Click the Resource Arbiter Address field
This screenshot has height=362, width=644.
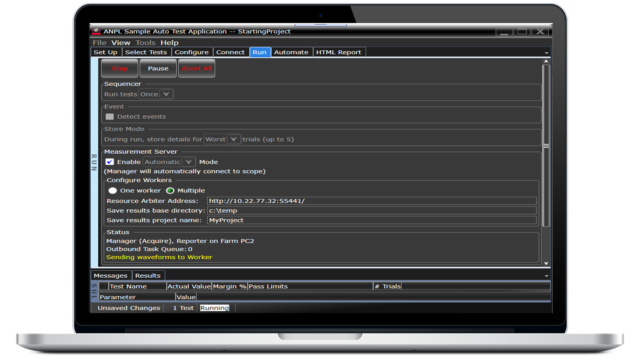(x=372, y=201)
